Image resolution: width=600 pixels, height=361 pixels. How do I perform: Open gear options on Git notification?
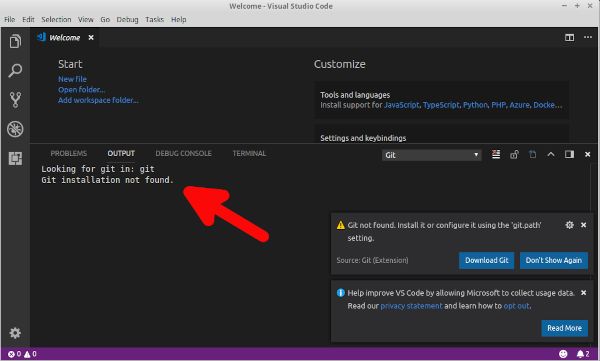(x=569, y=225)
